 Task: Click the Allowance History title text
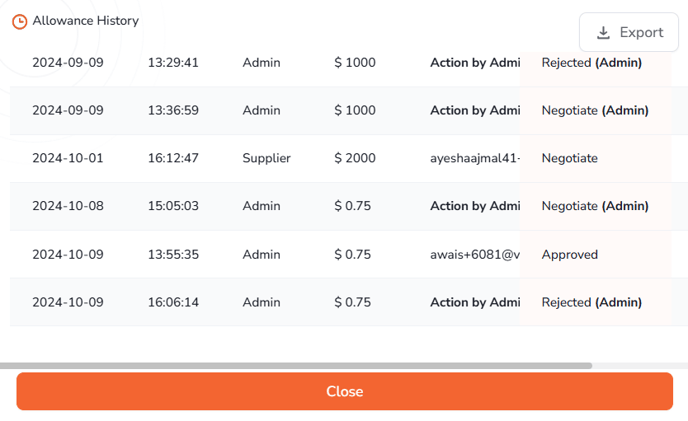click(86, 21)
